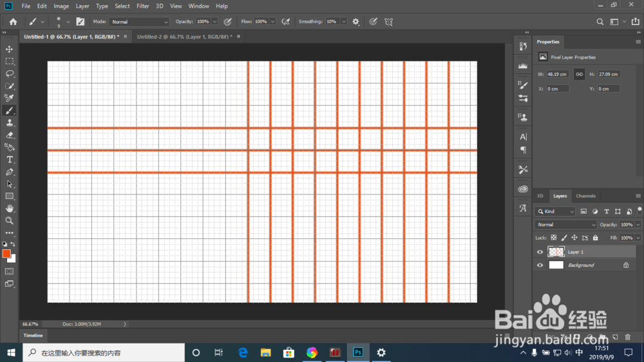The width and height of the screenshot is (644, 362).
Task: Hide the Background layer
Action: click(540, 265)
